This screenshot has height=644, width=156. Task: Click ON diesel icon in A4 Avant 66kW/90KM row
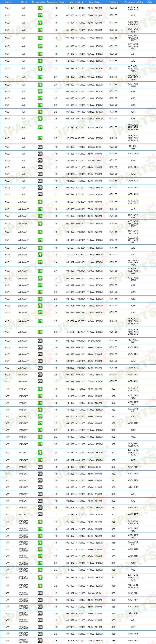(x=40, y=341)
